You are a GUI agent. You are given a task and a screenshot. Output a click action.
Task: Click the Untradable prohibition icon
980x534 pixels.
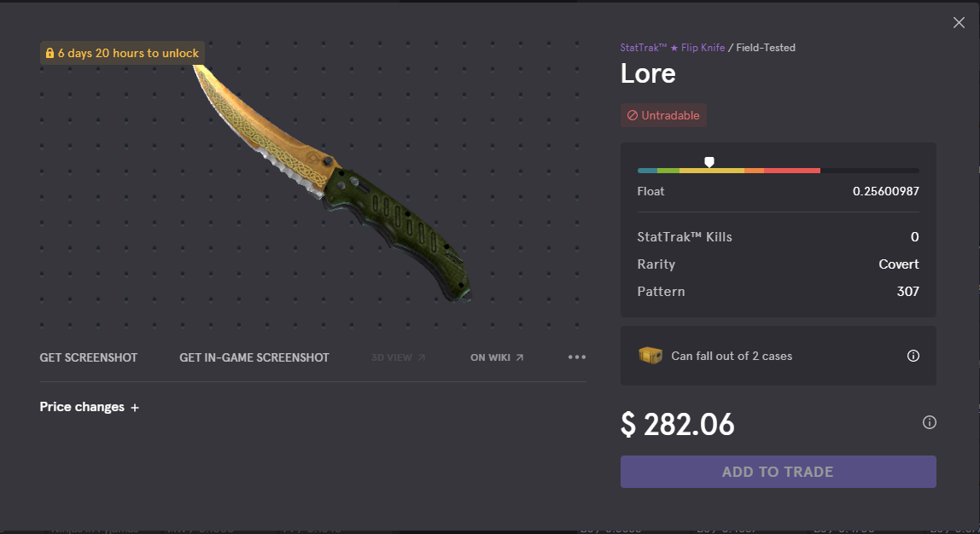click(633, 115)
